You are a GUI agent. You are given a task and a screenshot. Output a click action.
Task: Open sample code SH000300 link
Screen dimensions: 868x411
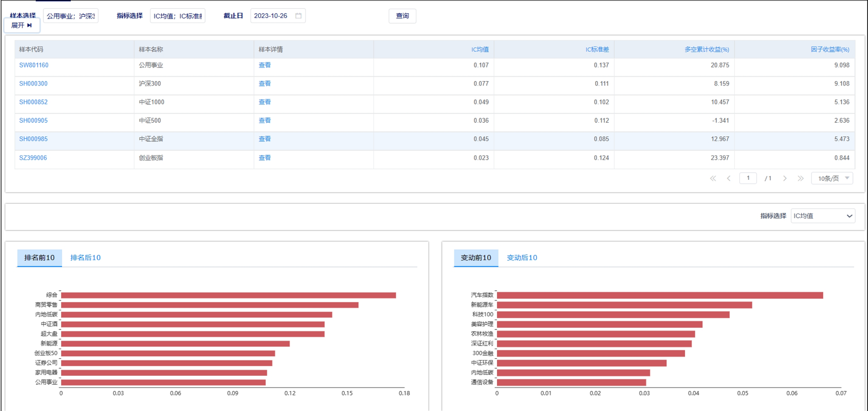click(x=33, y=84)
